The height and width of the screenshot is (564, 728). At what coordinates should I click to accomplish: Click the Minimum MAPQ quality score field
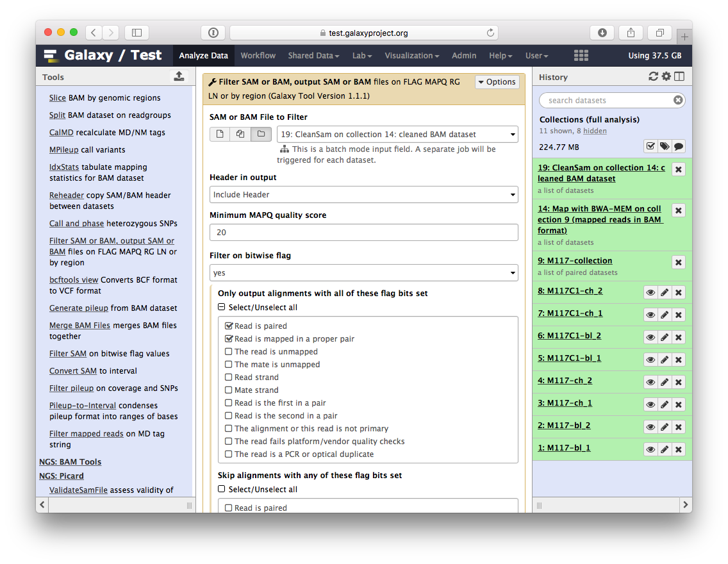click(363, 232)
